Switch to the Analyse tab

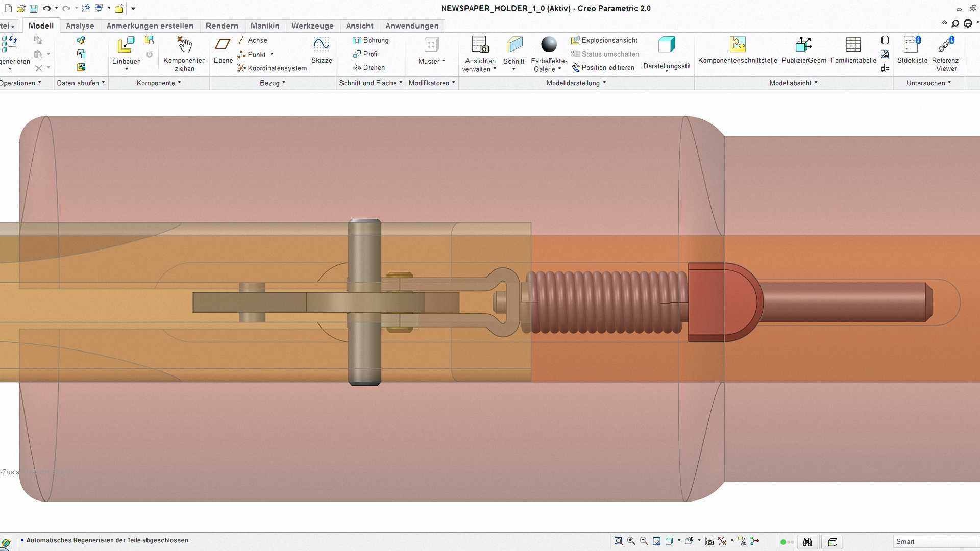tap(80, 26)
